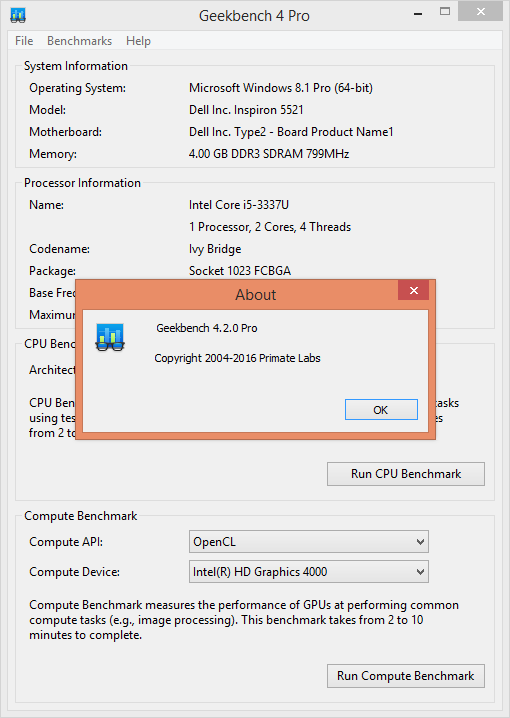510x718 pixels.
Task: Open the Benchmarks menu
Action: coord(79,41)
